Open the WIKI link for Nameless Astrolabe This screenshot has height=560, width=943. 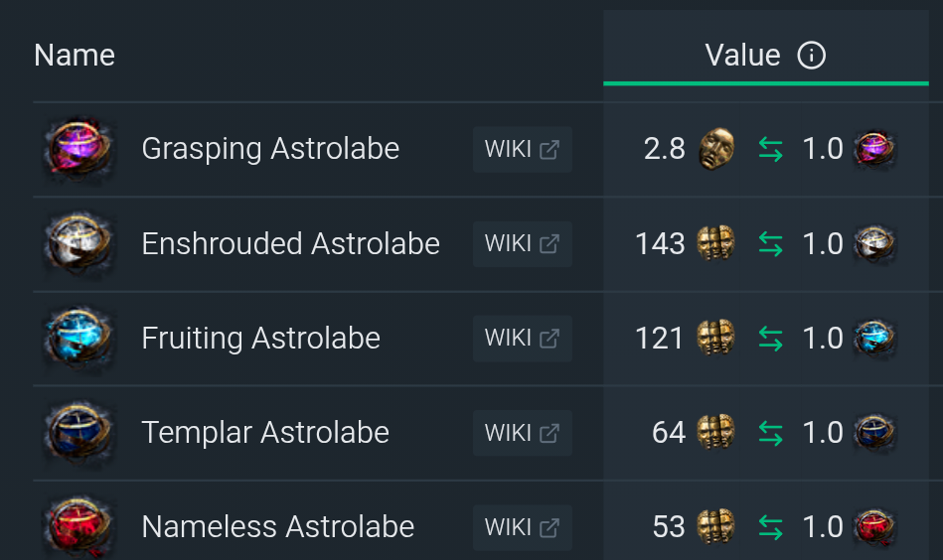tap(522, 527)
